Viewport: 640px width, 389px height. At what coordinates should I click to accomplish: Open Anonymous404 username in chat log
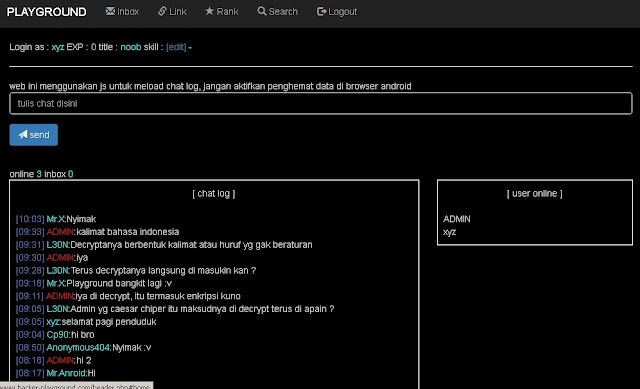point(78,347)
